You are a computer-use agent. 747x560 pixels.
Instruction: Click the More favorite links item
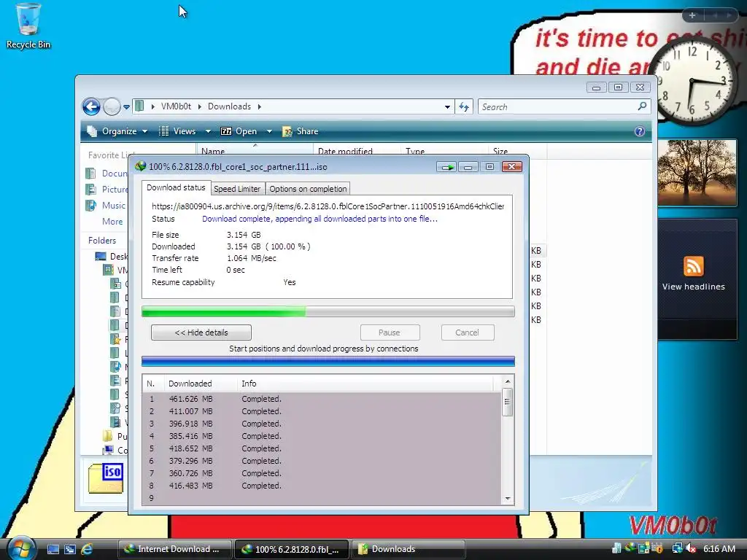click(x=112, y=222)
